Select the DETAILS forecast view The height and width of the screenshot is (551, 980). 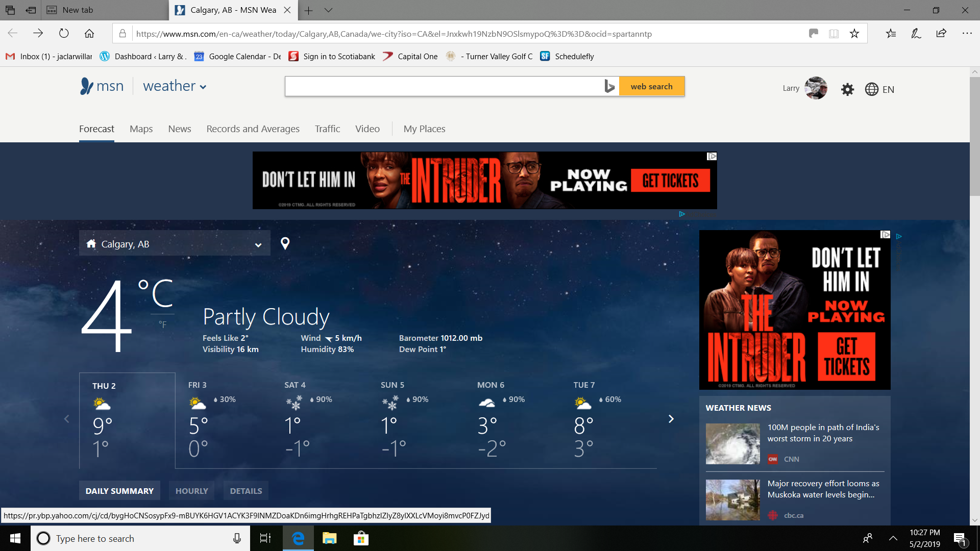(246, 491)
